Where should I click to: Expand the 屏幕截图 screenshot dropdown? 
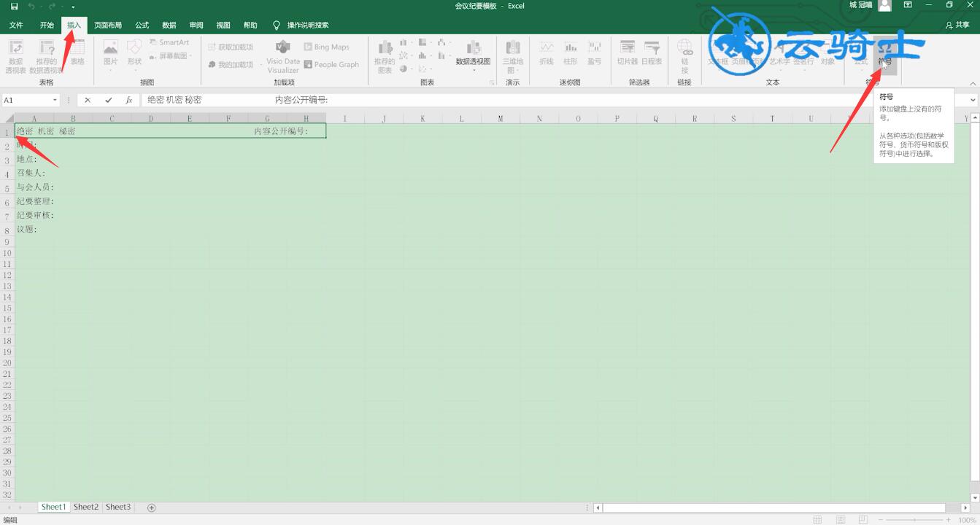(x=172, y=55)
